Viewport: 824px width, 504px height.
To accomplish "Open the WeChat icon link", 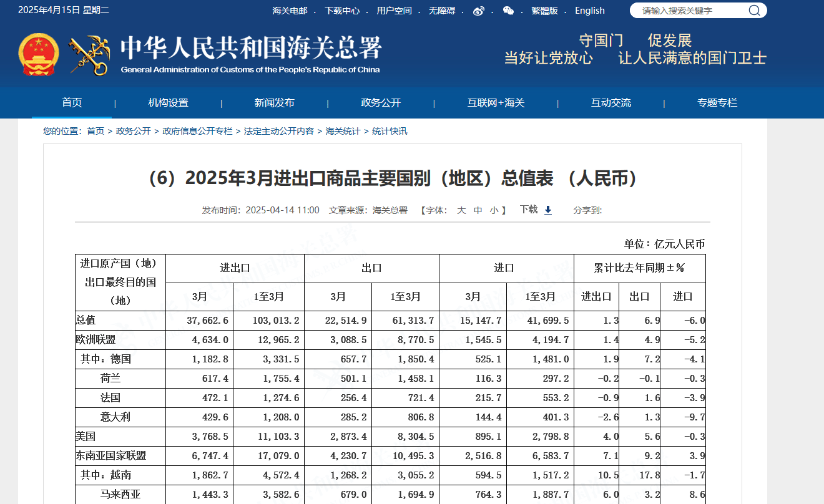I will pyautogui.click(x=509, y=11).
